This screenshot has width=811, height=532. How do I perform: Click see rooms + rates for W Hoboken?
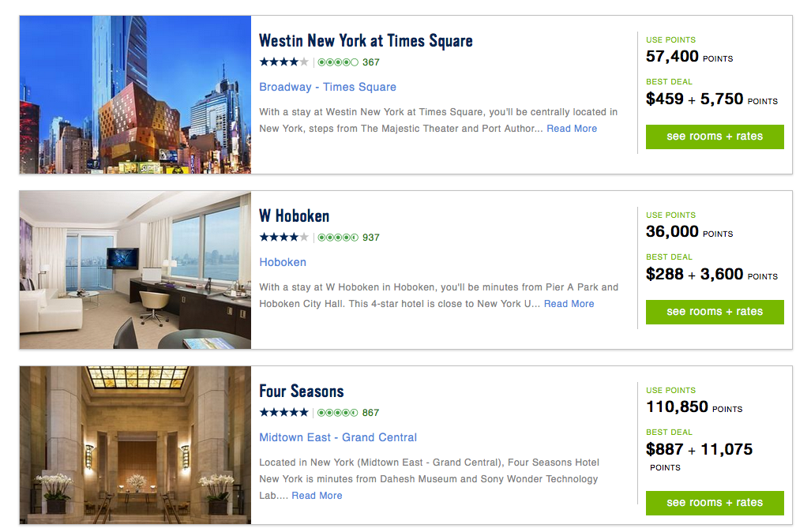[715, 312]
